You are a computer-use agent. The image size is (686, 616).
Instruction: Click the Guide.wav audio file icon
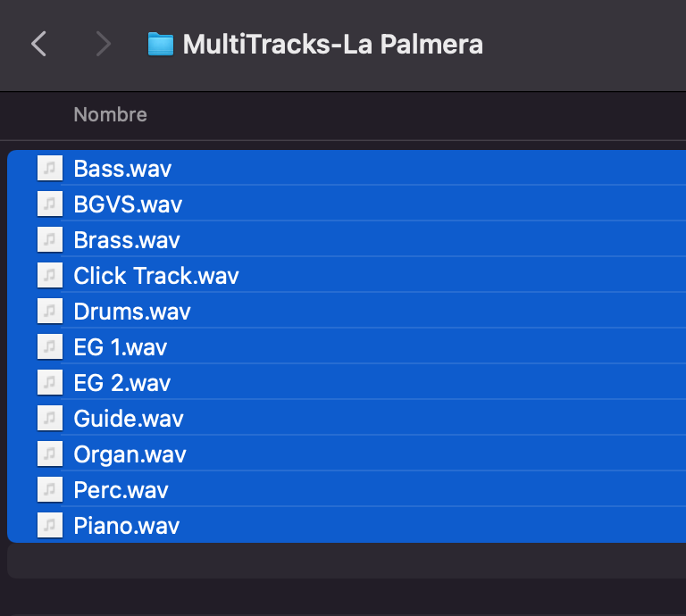[50, 418]
